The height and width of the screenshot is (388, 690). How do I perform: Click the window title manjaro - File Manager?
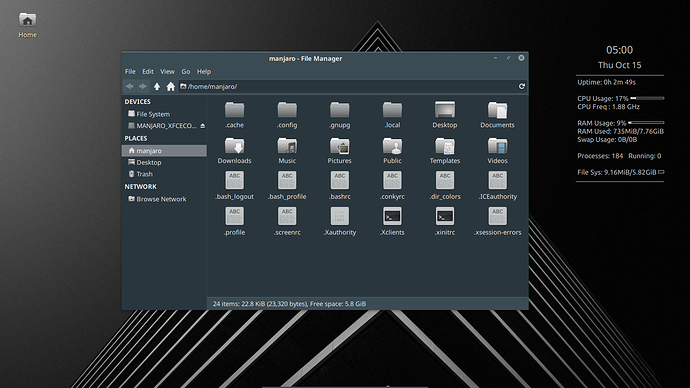pyautogui.click(x=305, y=59)
